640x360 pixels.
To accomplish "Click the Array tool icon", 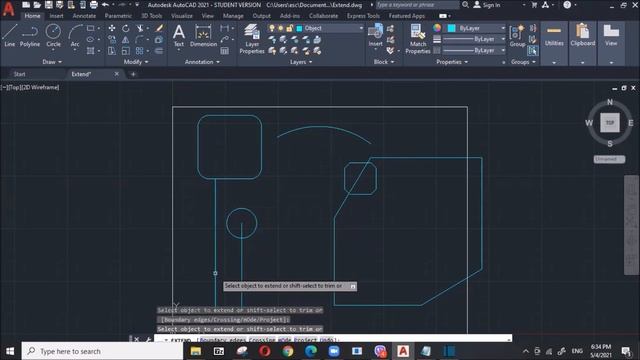I will 140,51.
